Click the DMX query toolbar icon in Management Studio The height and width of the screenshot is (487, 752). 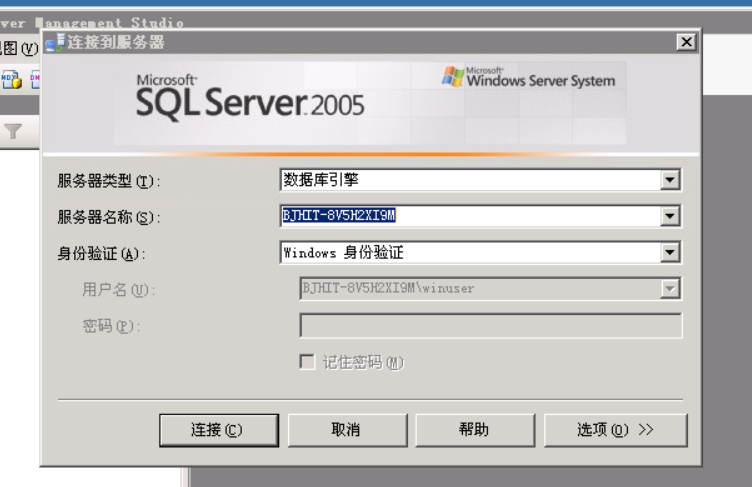click(35, 79)
